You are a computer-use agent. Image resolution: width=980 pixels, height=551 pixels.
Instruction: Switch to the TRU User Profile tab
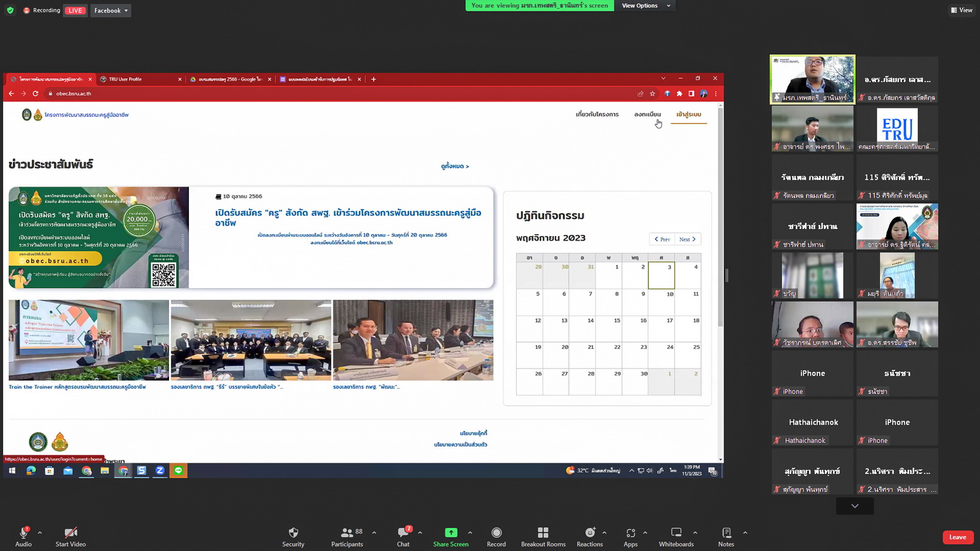click(140, 79)
